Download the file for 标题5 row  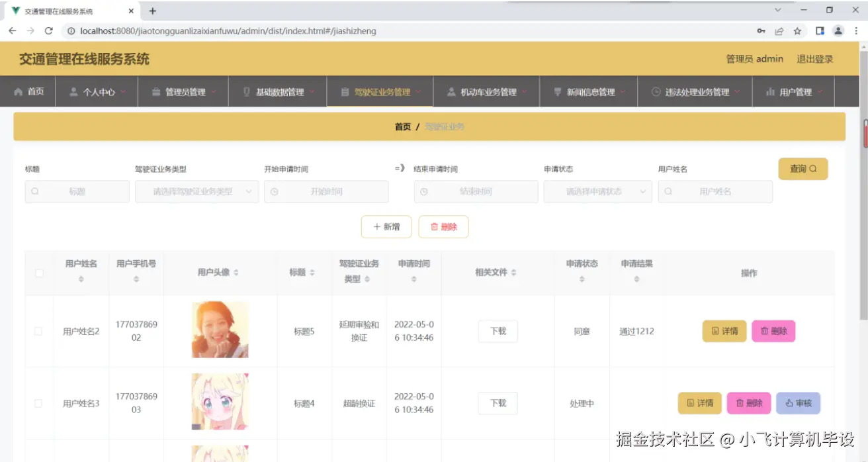pos(498,331)
